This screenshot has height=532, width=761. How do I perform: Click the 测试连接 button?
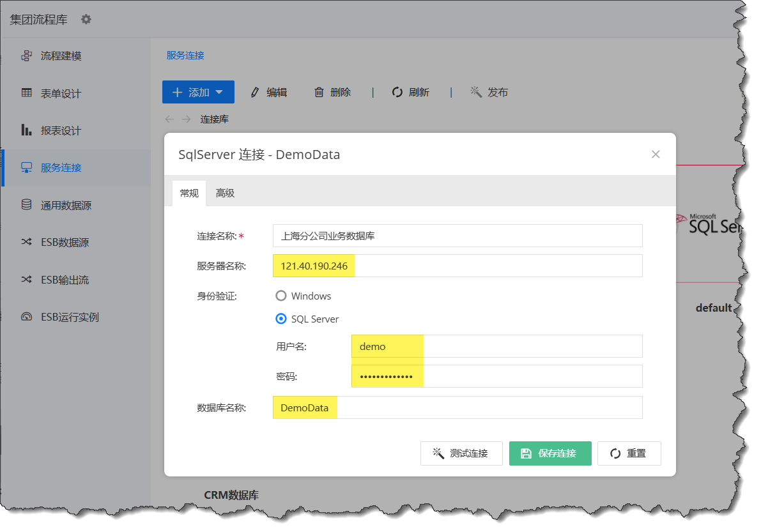[461, 453]
